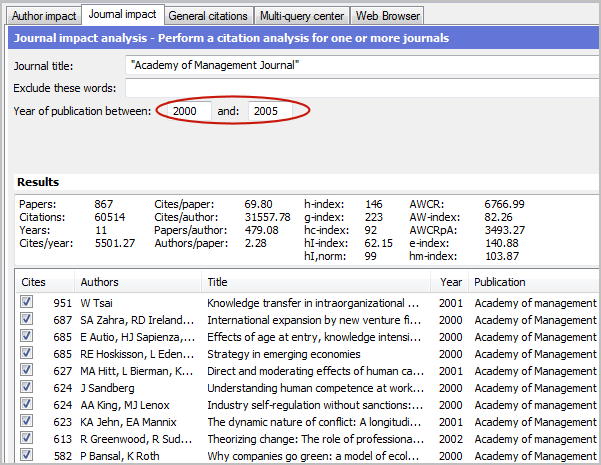The height and width of the screenshot is (465, 601).
Task: Open the Multi-query center tab
Action: tap(302, 16)
